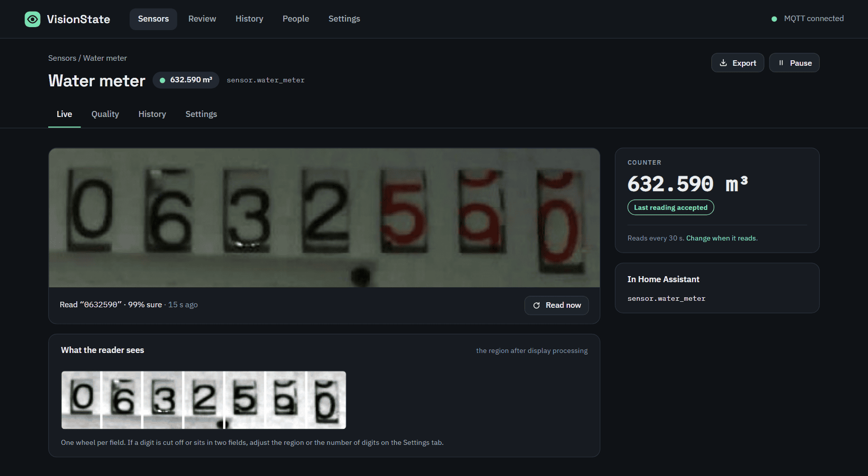Click the 'Last reading accepted' status pill
Screen dimensions: 868x476
[671, 207]
